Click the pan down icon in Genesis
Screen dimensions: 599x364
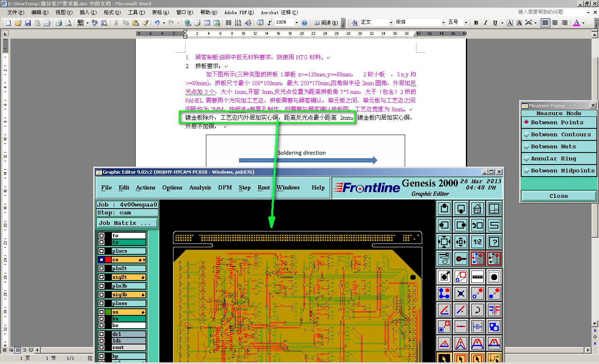click(461, 209)
